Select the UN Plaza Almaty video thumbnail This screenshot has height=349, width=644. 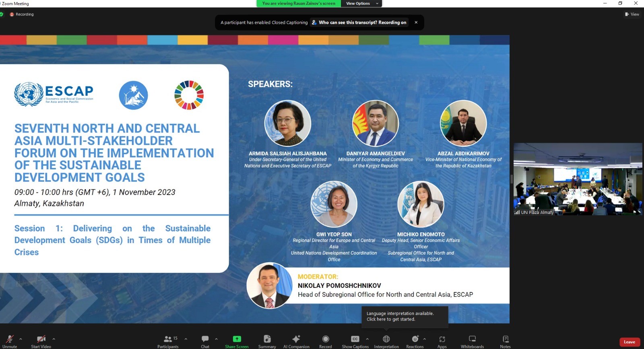tap(578, 179)
